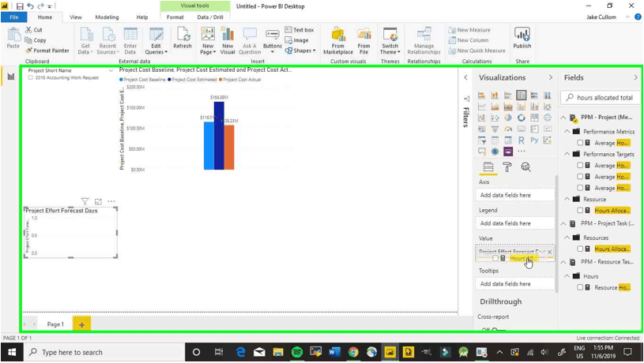
Task: Select the Slicer visualization
Action: (482, 140)
